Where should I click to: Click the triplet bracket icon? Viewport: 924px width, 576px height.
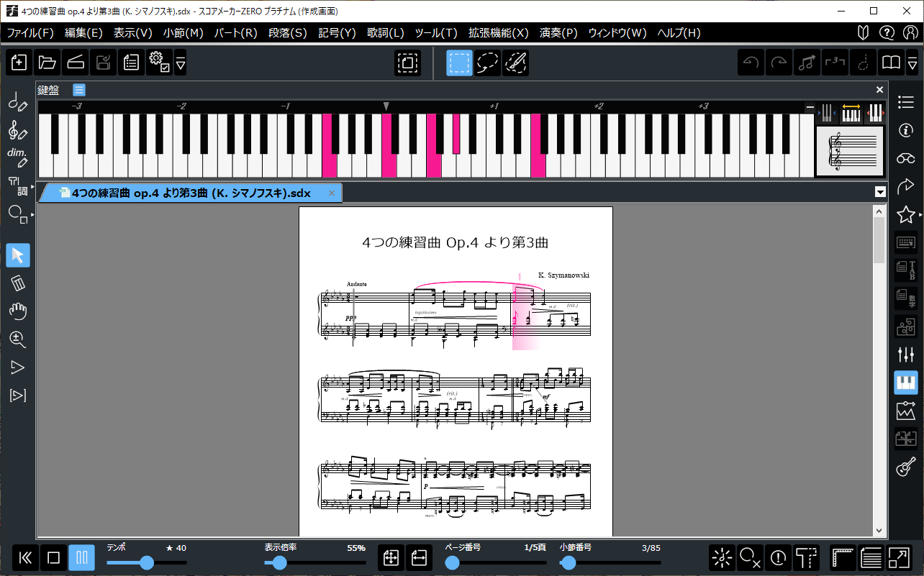coord(835,63)
